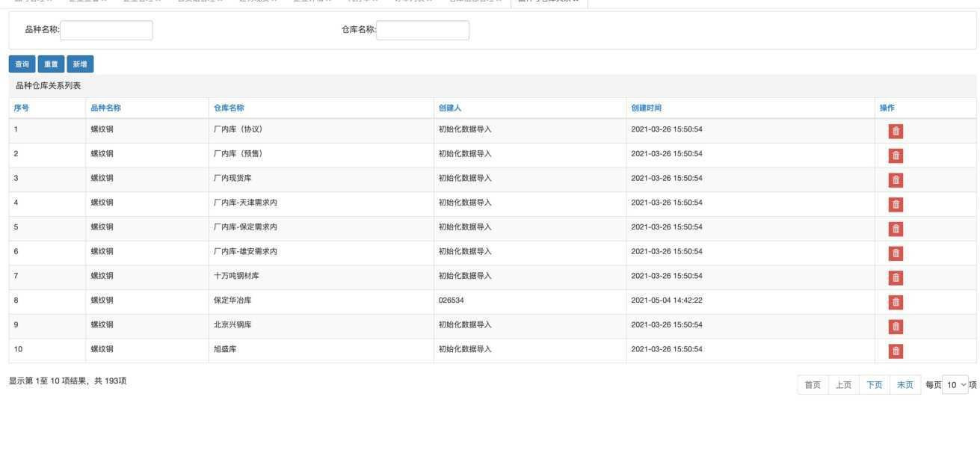Go to 上页 previous page
The image size is (980, 459).
click(x=843, y=385)
